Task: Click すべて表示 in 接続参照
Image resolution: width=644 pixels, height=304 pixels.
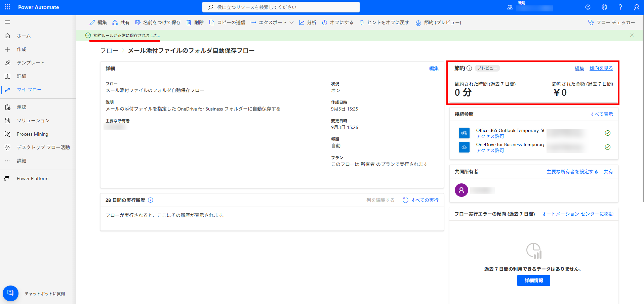Action: [602, 114]
